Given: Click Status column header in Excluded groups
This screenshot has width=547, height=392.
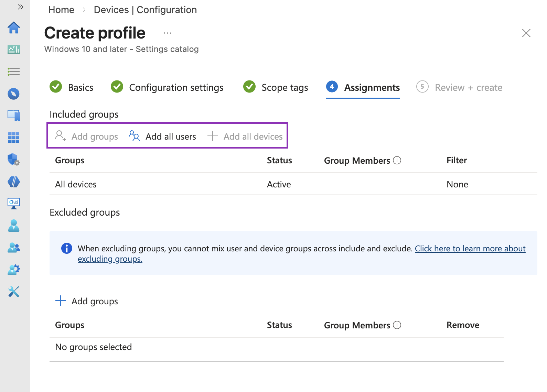Looking at the screenshot, I should point(279,325).
